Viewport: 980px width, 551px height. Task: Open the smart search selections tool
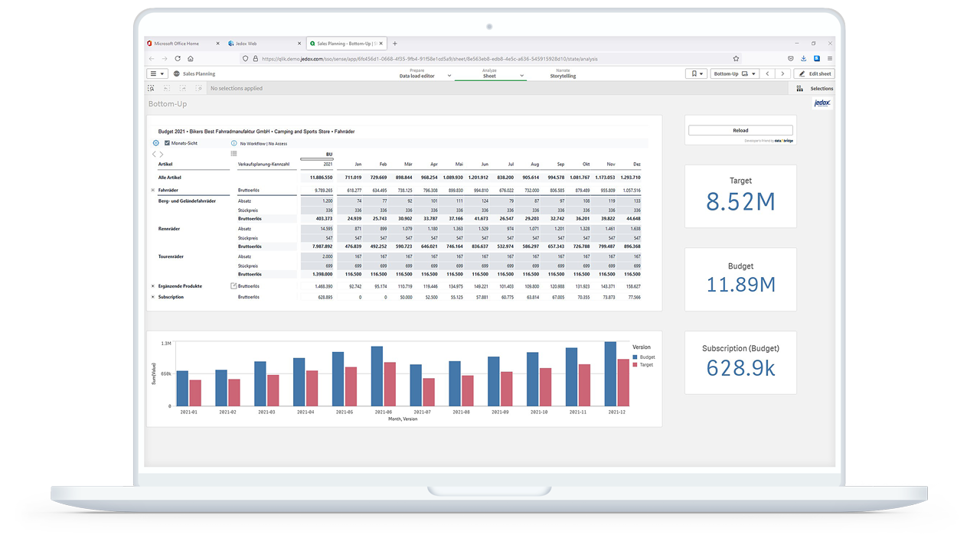[152, 89]
